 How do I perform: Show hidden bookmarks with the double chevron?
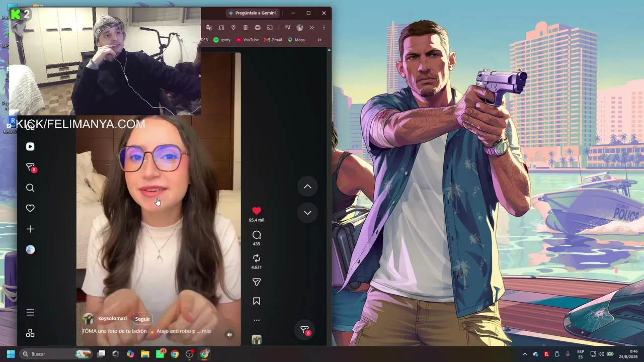coord(319,40)
